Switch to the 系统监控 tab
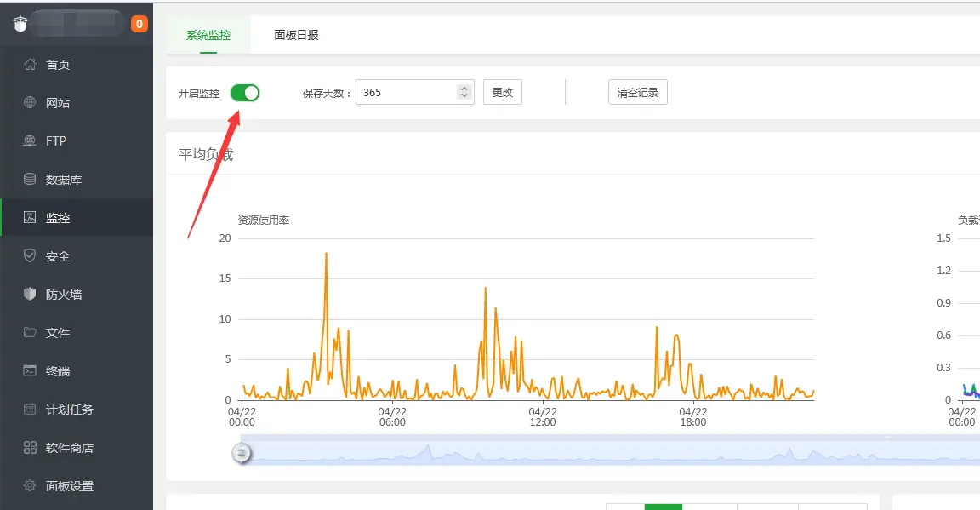The height and width of the screenshot is (510, 980). click(x=208, y=35)
